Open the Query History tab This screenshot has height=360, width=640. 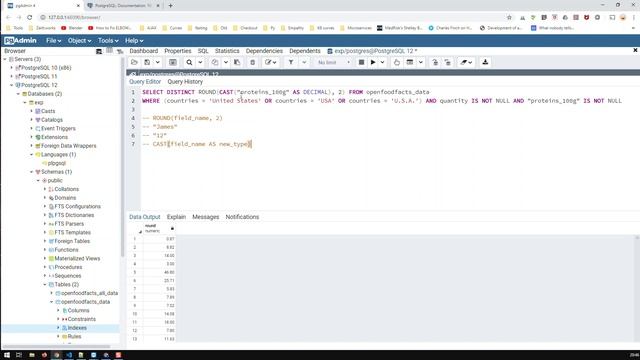coord(185,82)
